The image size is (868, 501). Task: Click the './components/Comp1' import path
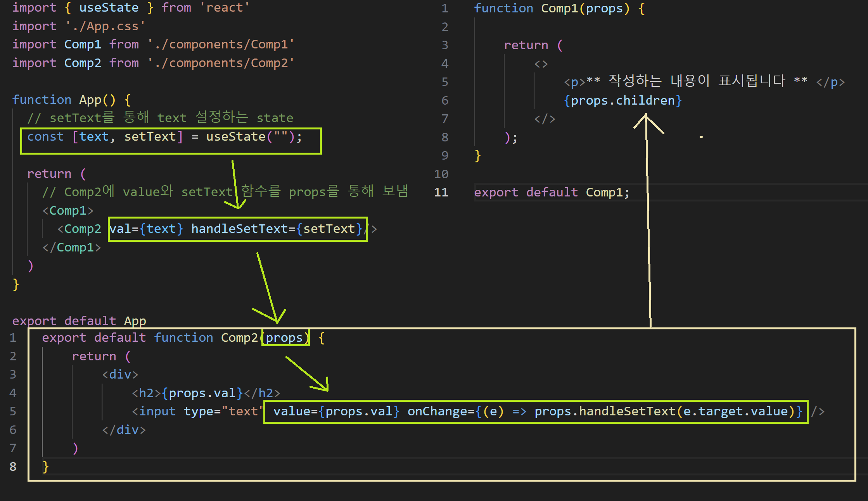click(221, 45)
